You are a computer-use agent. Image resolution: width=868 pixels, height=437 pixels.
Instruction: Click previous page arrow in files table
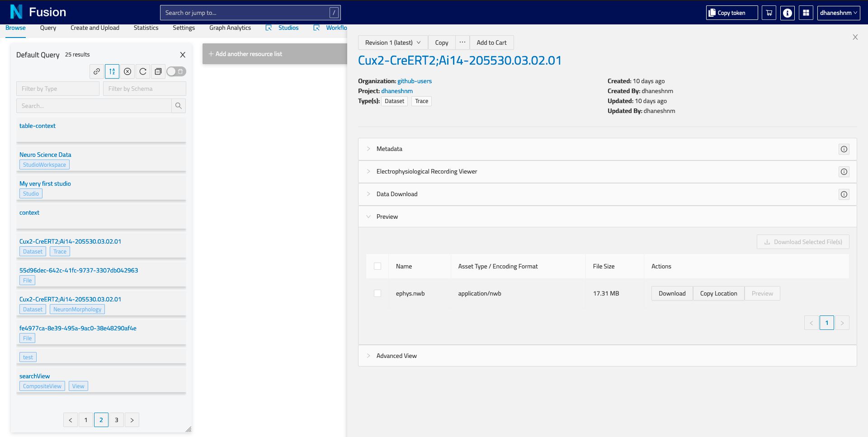click(x=811, y=323)
